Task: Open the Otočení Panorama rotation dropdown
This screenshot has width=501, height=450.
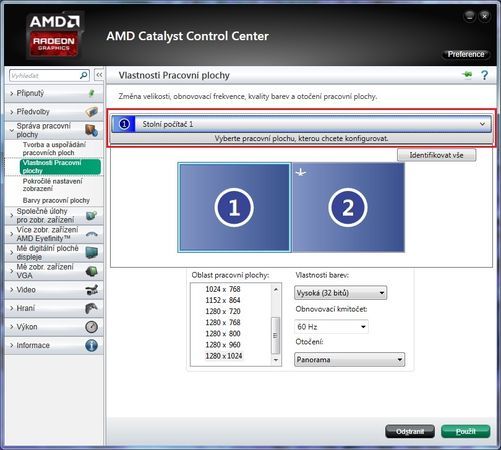Action: click(349, 360)
